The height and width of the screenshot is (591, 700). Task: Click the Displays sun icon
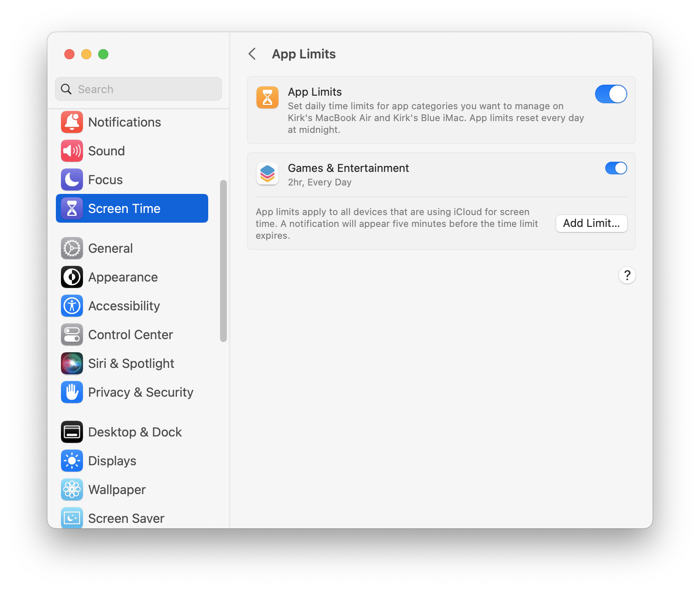point(72,461)
